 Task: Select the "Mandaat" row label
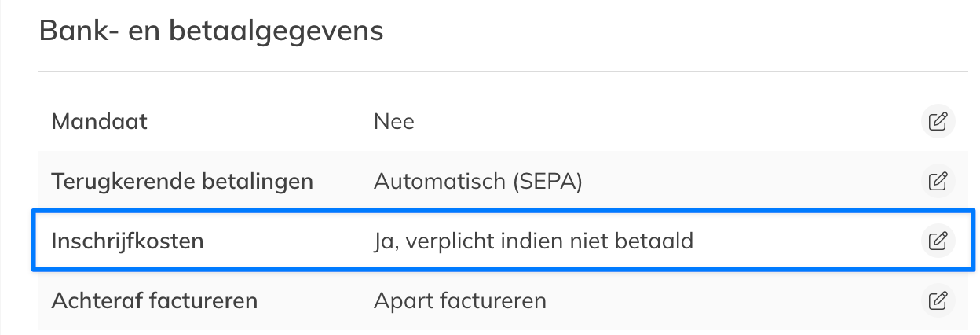99,122
